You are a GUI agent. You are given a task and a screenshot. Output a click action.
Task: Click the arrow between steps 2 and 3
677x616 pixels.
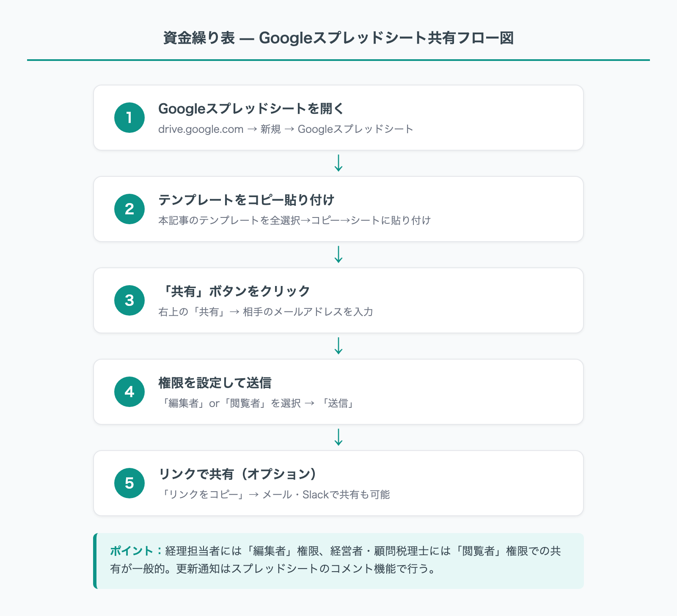(x=338, y=255)
